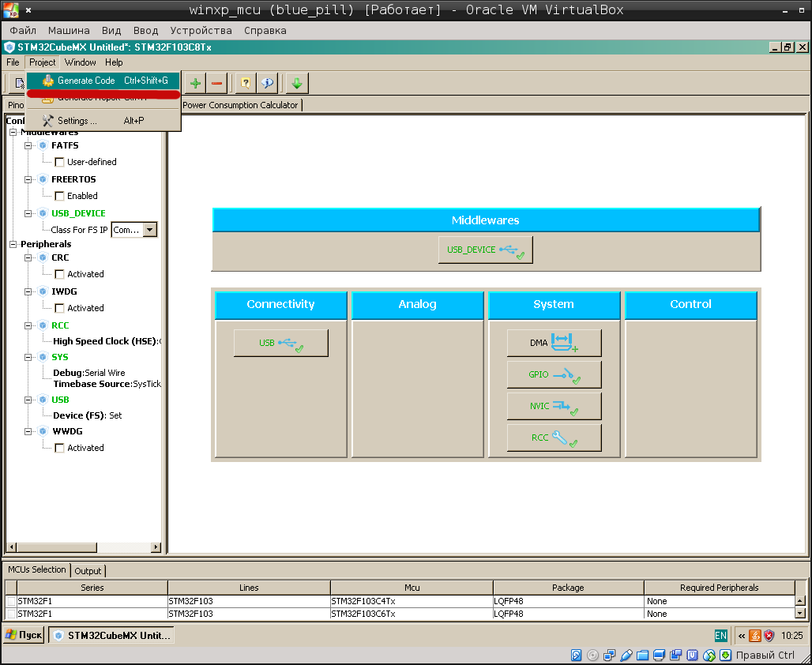The image size is (812, 665).
Task: Click the EN language indicator
Action: [x=720, y=636]
